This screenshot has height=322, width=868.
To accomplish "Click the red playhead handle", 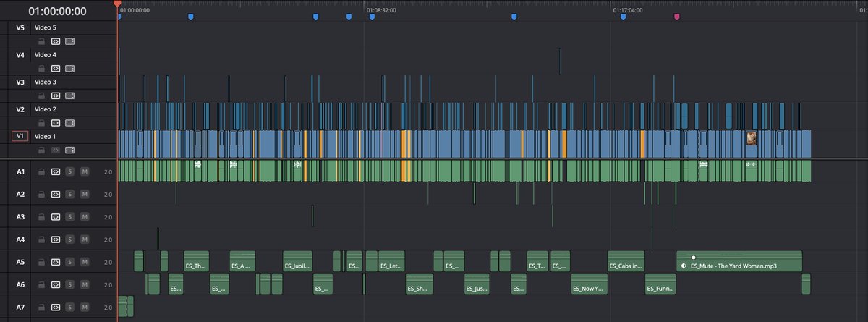I will [x=117, y=4].
